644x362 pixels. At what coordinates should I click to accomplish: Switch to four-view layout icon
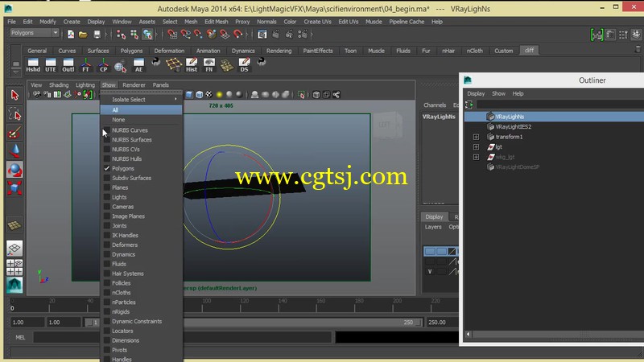click(x=14, y=267)
